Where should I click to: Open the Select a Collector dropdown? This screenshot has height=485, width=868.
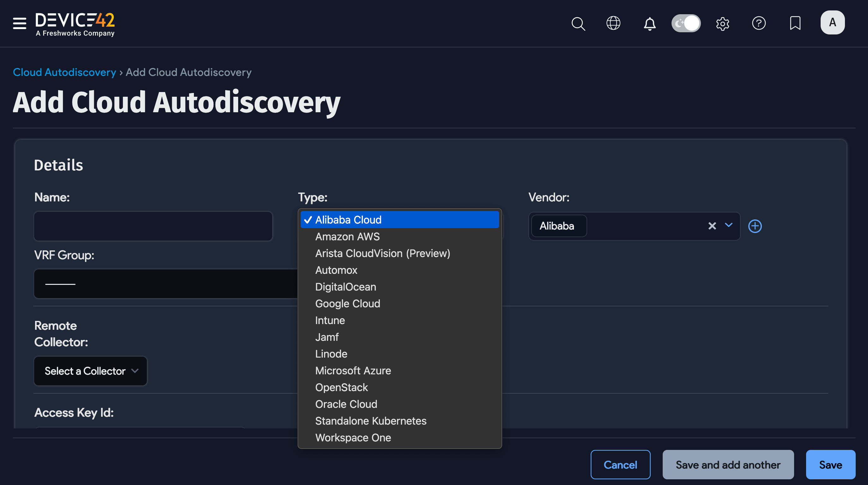click(x=90, y=371)
